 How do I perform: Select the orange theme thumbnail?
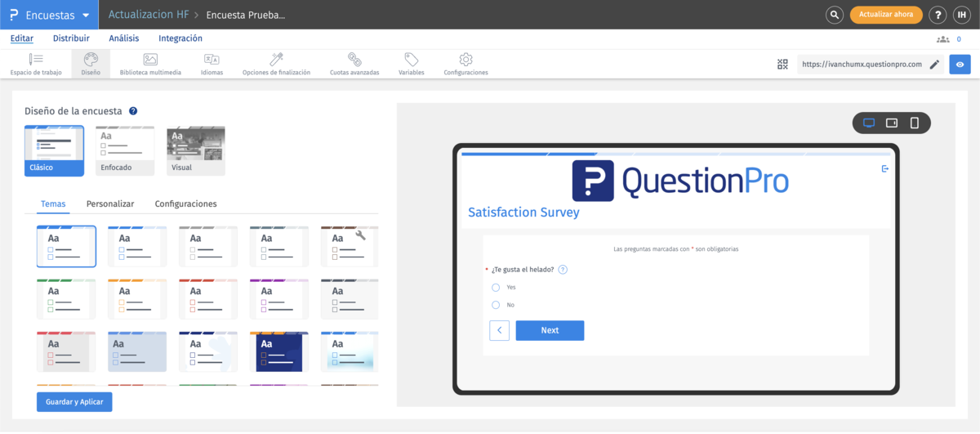pos(137,299)
